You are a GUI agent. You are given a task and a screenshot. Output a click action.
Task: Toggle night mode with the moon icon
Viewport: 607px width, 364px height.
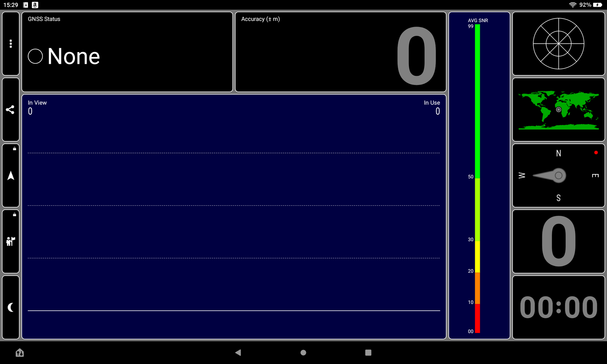(11, 307)
